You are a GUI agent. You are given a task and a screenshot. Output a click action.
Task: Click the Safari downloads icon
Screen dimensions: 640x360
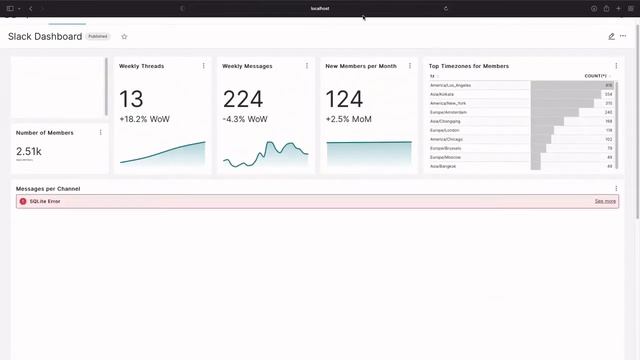tap(594, 9)
